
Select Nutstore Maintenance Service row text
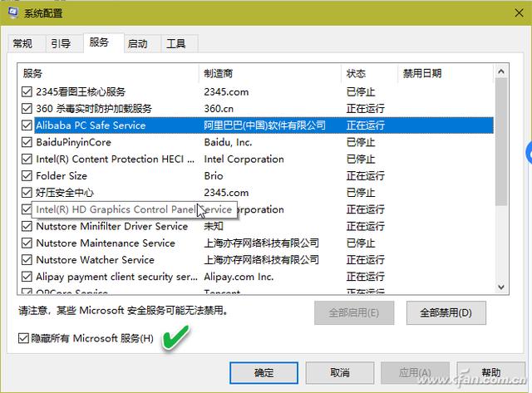106,243
